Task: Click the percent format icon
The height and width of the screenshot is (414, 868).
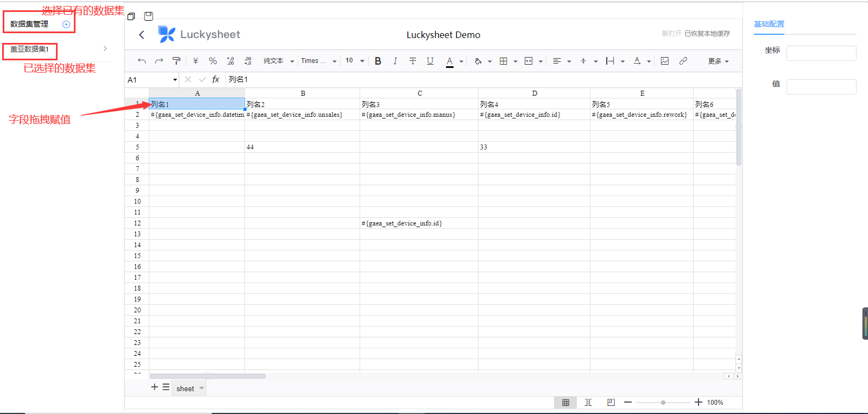Action: (x=213, y=61)
